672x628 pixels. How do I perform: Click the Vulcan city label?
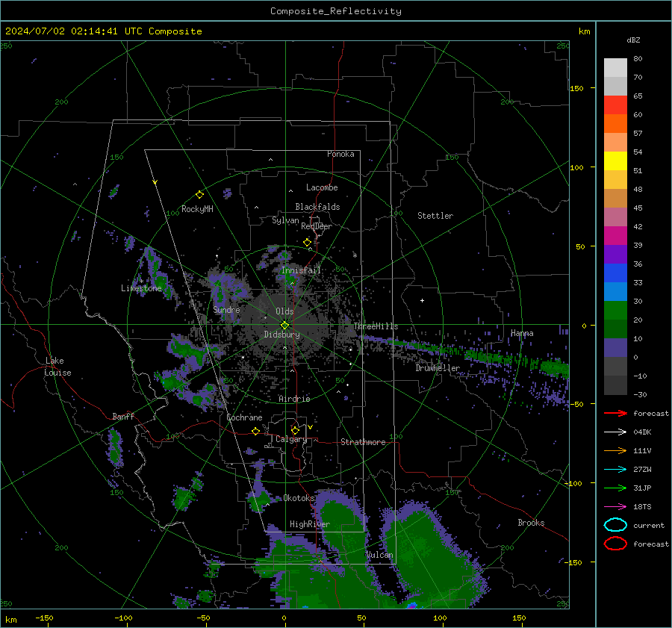(x=379, y=555)
